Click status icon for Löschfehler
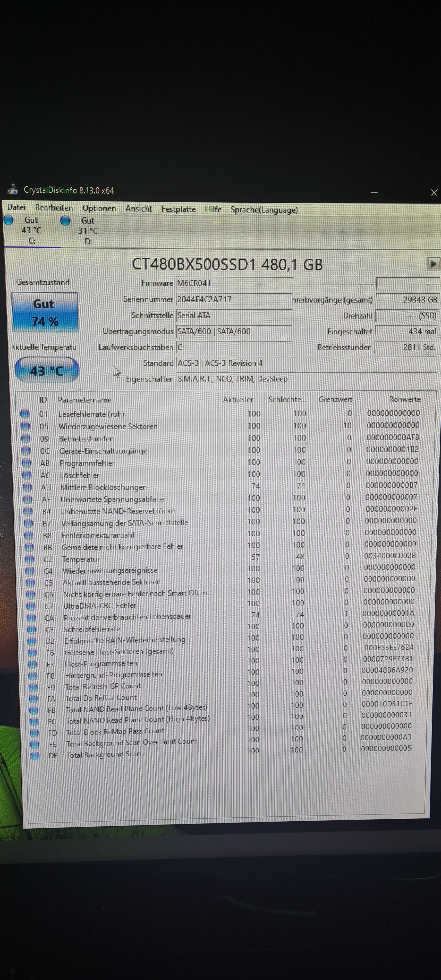The height and width of the screenshot is (980, 441). 27,475
